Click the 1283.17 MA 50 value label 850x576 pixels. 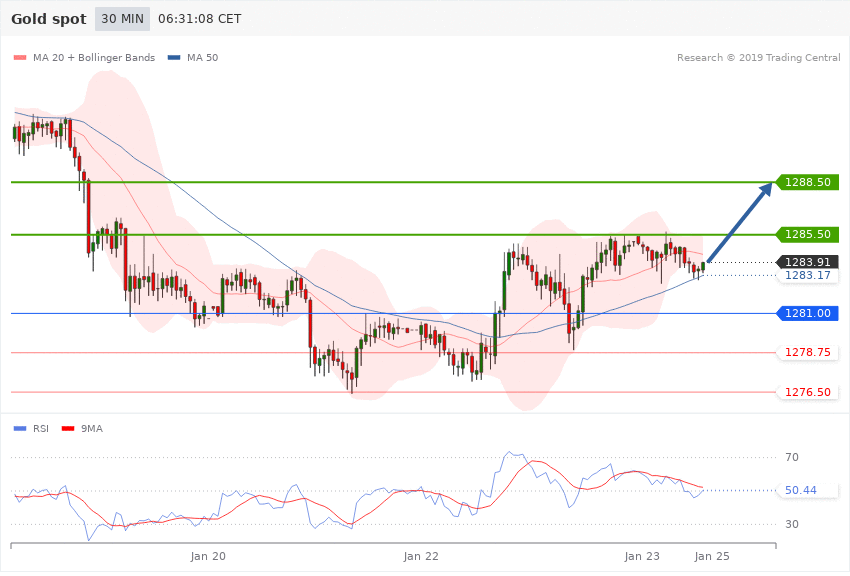[x=808, y=275]
